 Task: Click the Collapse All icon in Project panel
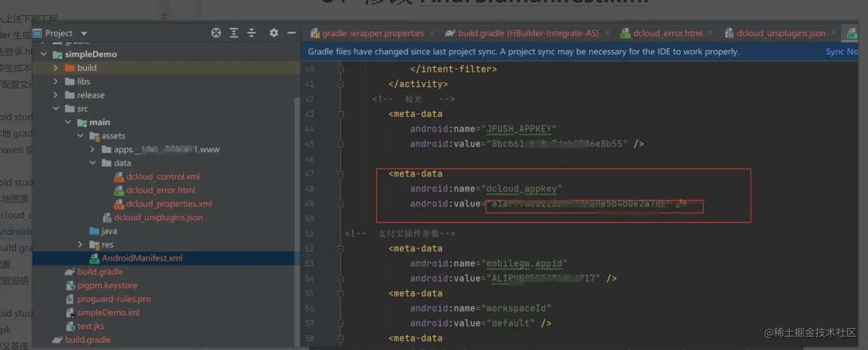pos(251,33)
